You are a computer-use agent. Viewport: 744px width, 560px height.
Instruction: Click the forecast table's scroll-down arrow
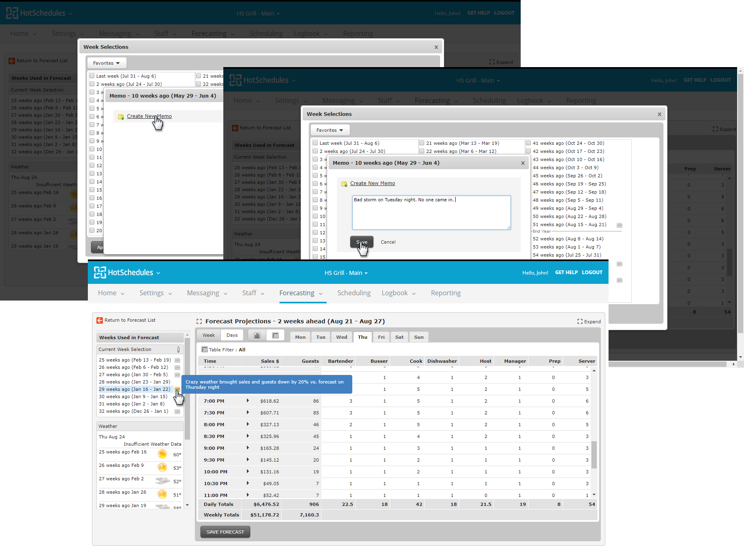(594, 495)
